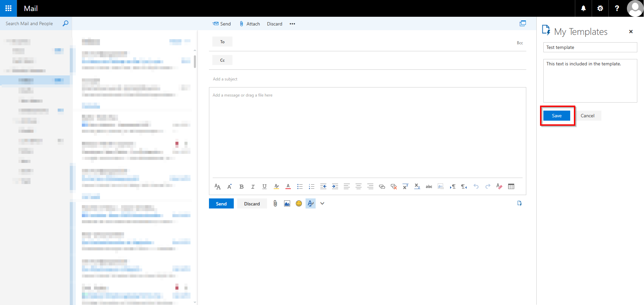Show the Bcc field
The height and width of the screenshot is (305, 644).
(x=520, y=43)
